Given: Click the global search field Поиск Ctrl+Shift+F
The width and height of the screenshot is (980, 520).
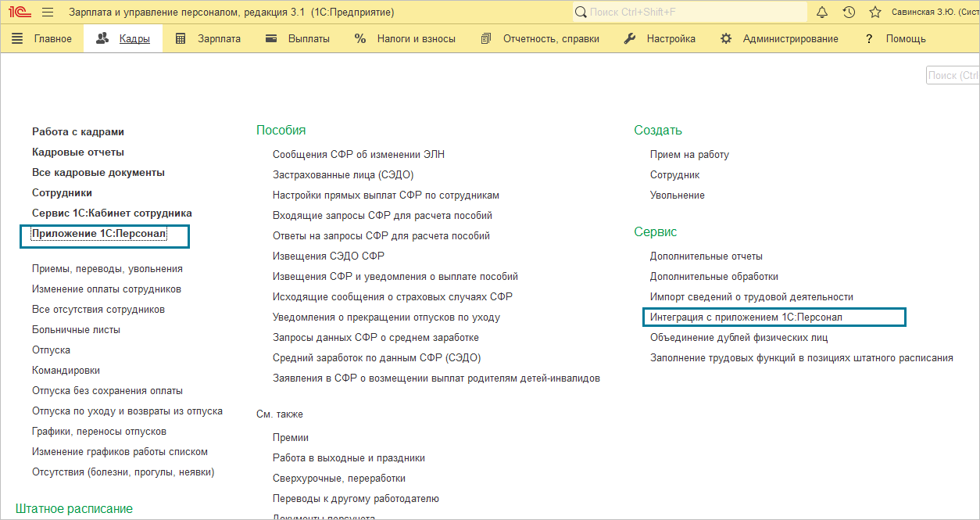Looking at the screenshot, I should click(689, 13).
